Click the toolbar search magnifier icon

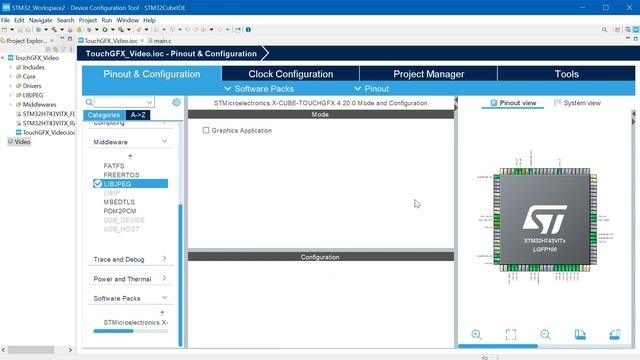tap(604, 29)
